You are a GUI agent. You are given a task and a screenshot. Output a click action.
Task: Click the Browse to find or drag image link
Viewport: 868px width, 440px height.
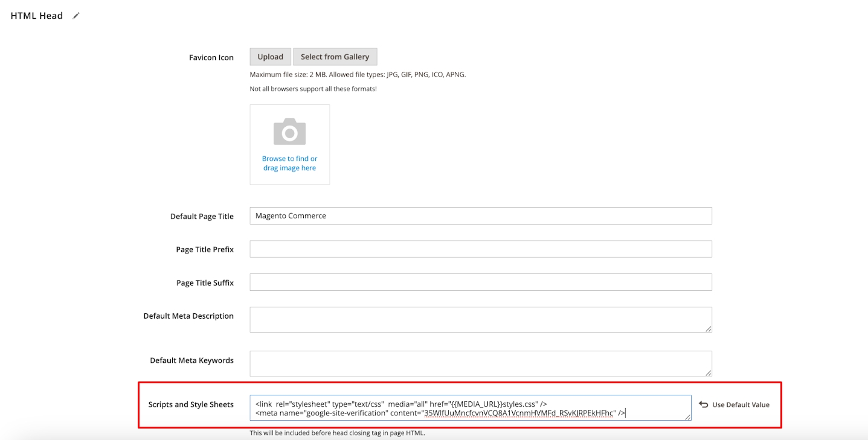pos(290,164)
